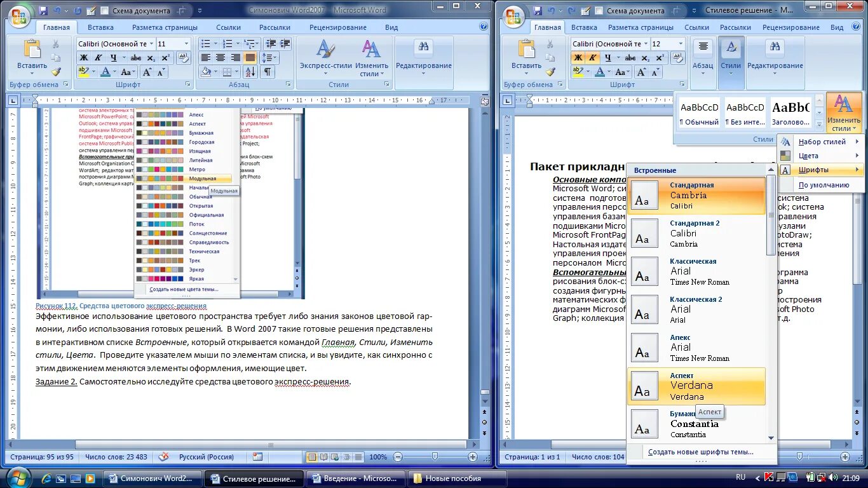Grow font size in left window ribbon
The width and height of the screenshot is (868, 488).
[x=147, y=72]
